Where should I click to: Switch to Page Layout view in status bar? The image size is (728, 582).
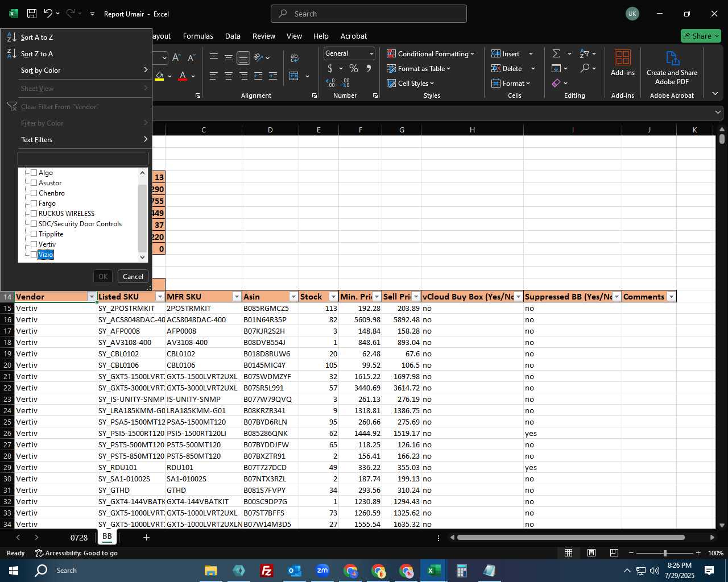(591, 553)
